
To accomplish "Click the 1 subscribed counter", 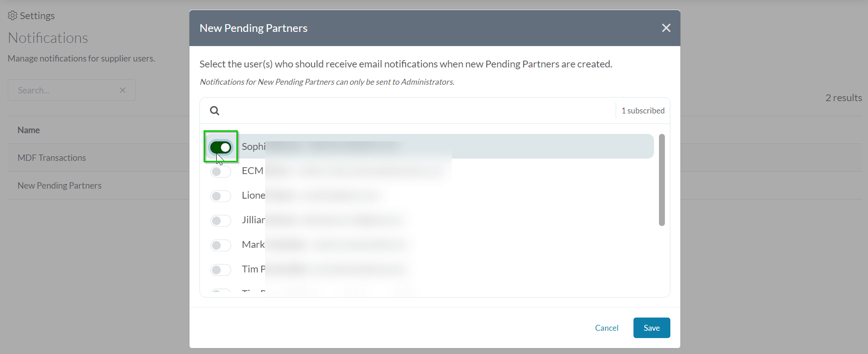I will point(643,110).
